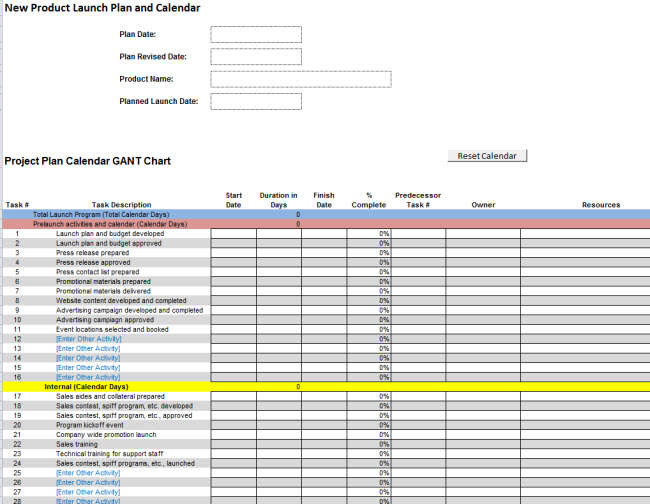Screen dimensions: 650x504
Task: Click 'Advertising campaign approved' cell
Action: point(105,320)
